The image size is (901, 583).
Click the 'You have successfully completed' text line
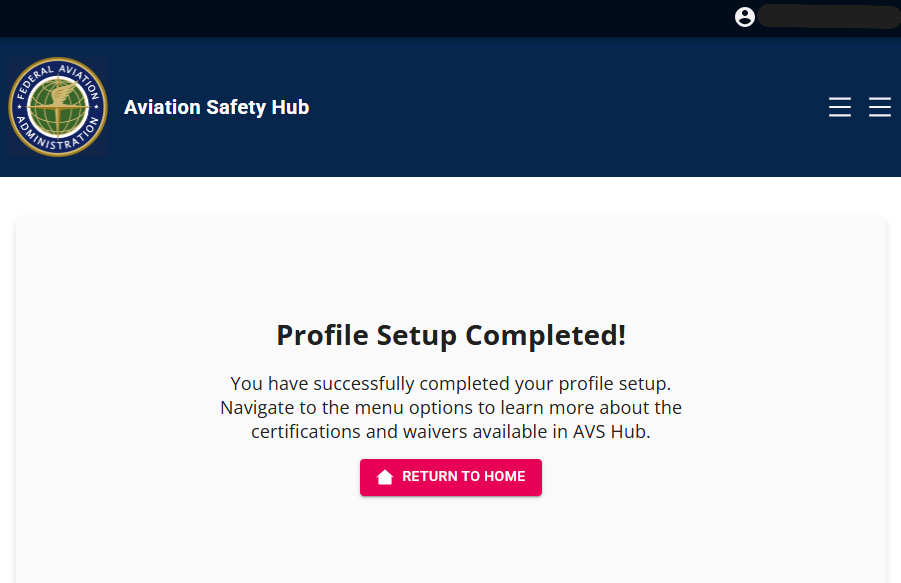[x=451, y=383]
